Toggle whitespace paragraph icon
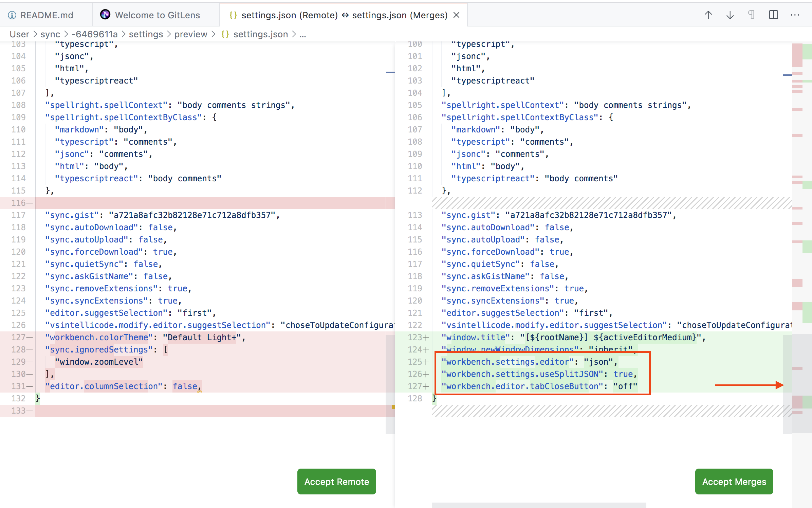The height and width of the screenshot is (508, 812). 752,15
